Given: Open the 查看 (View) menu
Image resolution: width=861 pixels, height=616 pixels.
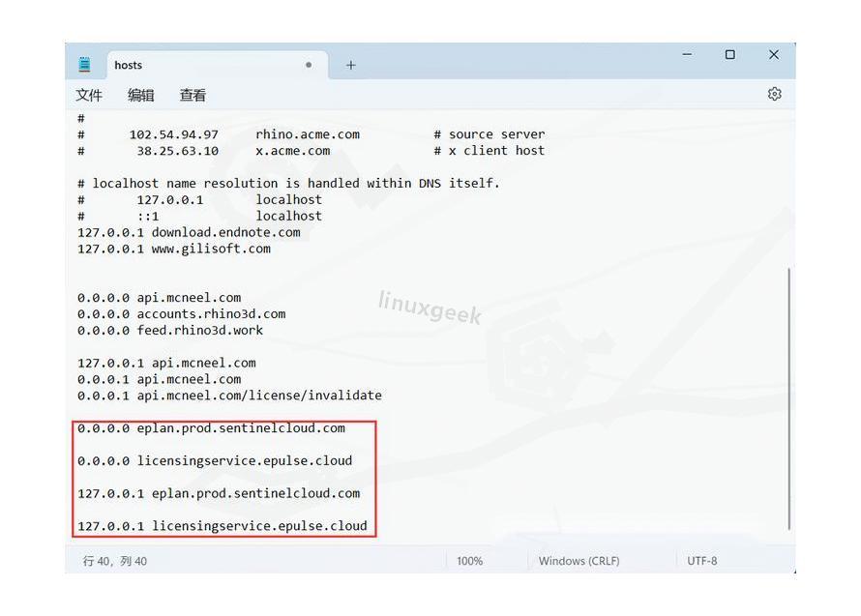Looking at the screenshot, I should tap(193, 95).
